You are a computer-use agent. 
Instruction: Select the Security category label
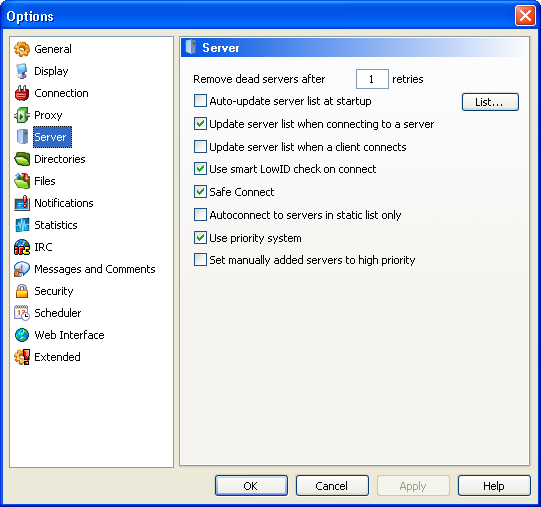point(53,291)
